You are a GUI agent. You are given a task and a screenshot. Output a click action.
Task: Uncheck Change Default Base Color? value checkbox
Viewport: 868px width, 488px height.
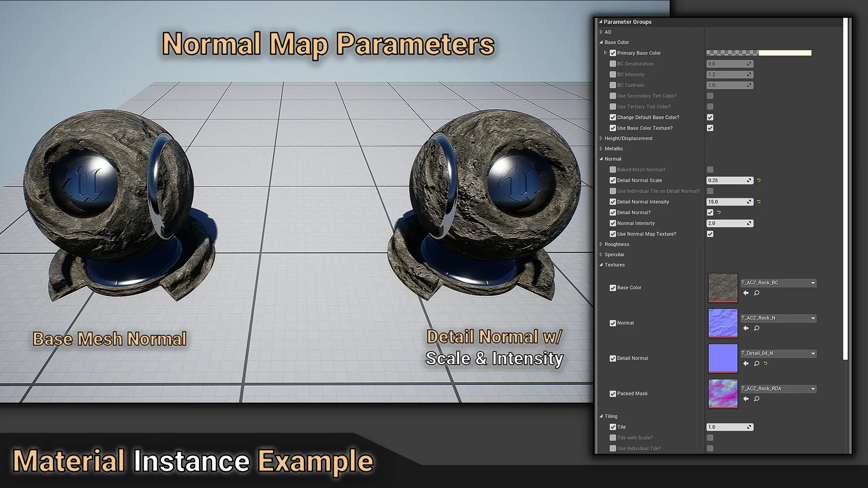click(710, 117)
